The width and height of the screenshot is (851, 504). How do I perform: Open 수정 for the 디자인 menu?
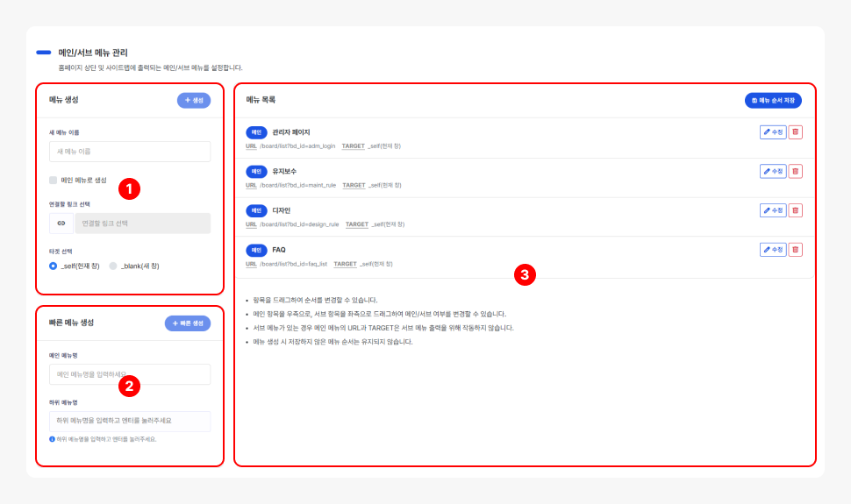(x=773, y=210)
